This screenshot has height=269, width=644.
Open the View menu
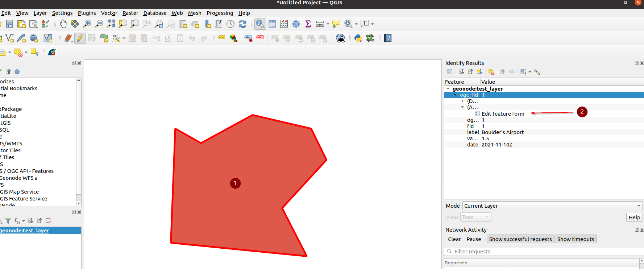click(x=22, y=13)
